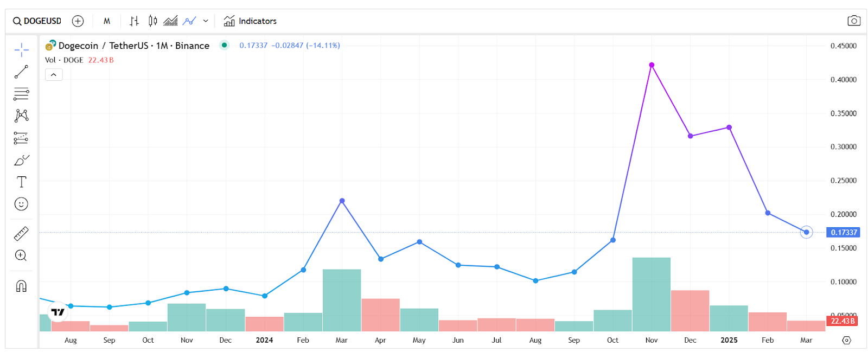Screen dimensions: 868x352
Task: Open the Fibonacci and horizontal lines tool
Action: tap(21, 94)
